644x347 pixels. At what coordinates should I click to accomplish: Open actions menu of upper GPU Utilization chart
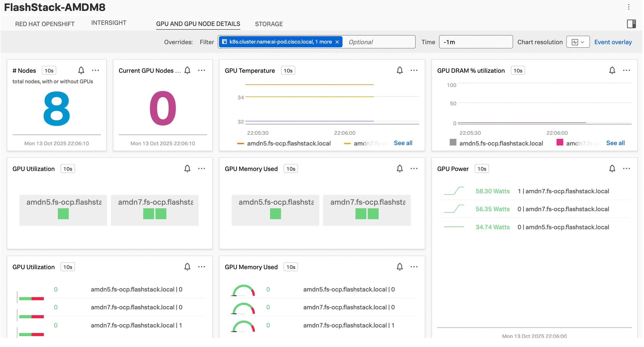point(202,169)
